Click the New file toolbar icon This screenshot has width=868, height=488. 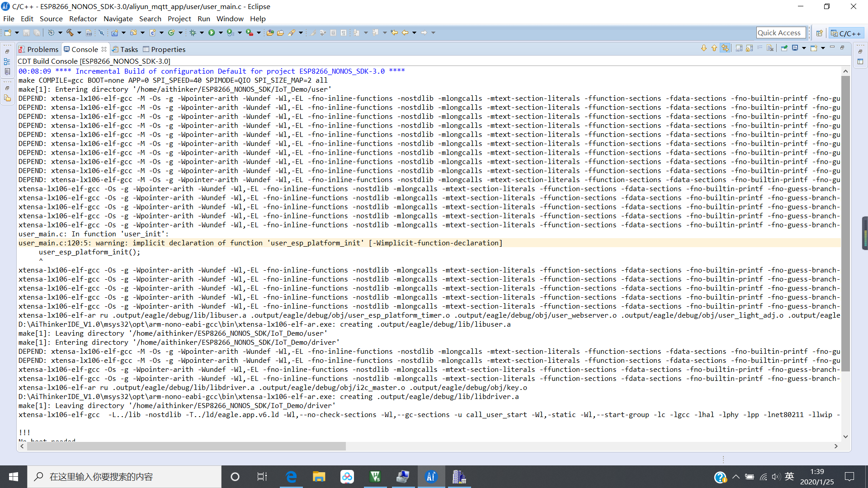pos(7,33)
